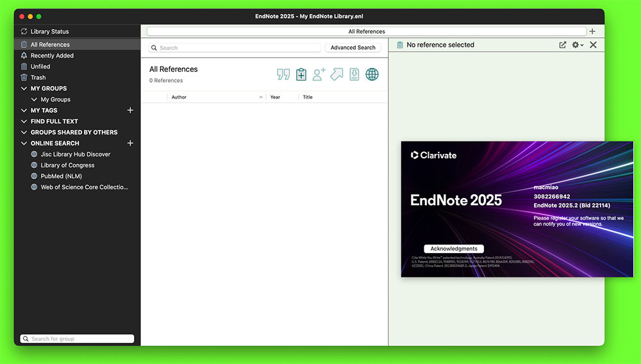Click the Online Search globe toolbar icon
The height and width of the screenshot is (364, 641).
coord(372,74)
